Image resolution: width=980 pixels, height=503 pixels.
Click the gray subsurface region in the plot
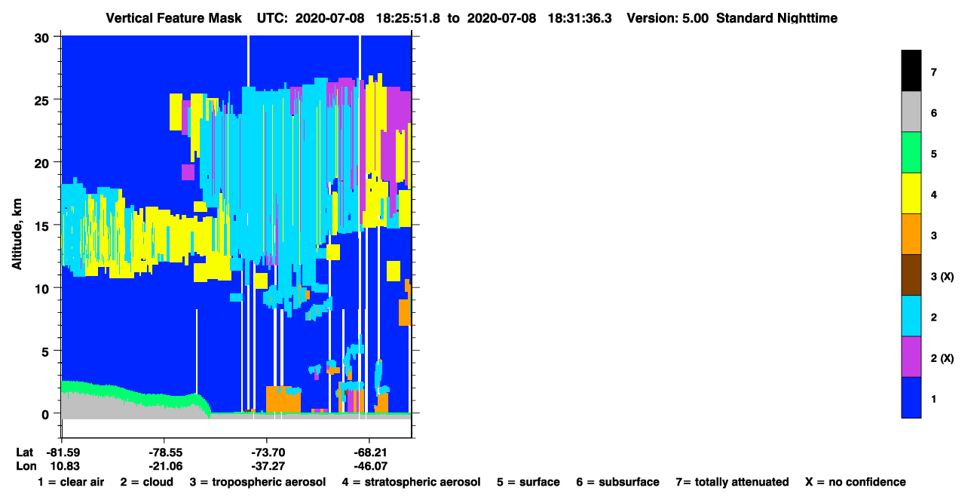(113, 409)
